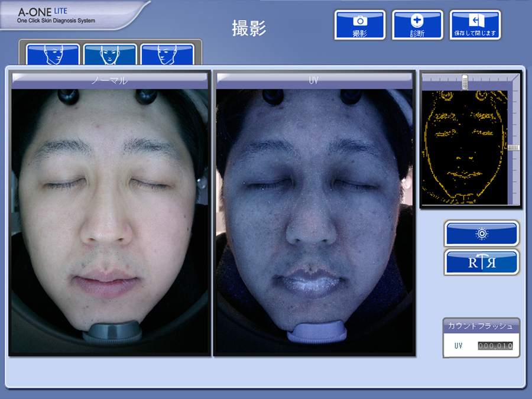Image resolution: width=532 pixels, height=399 pixels.
Task: Click the ノーマル normal-light face photo
Action: coord(110,219)
